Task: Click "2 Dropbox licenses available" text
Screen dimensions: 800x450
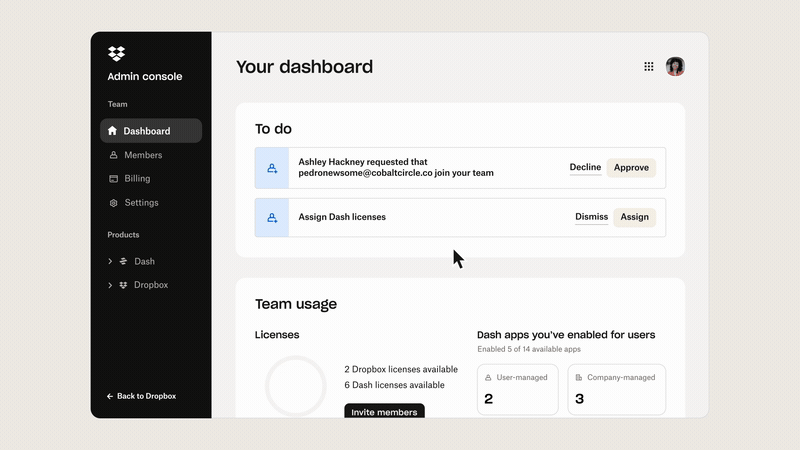Action: (401, 369)
